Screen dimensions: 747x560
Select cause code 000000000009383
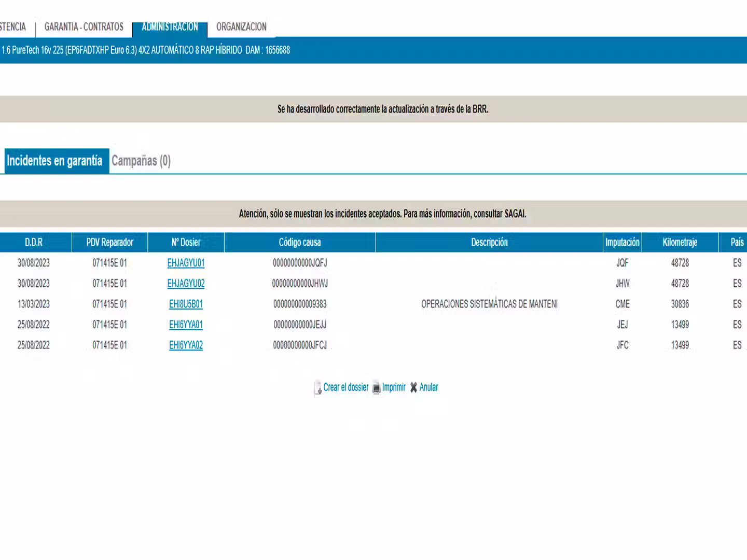coord(300,304)
